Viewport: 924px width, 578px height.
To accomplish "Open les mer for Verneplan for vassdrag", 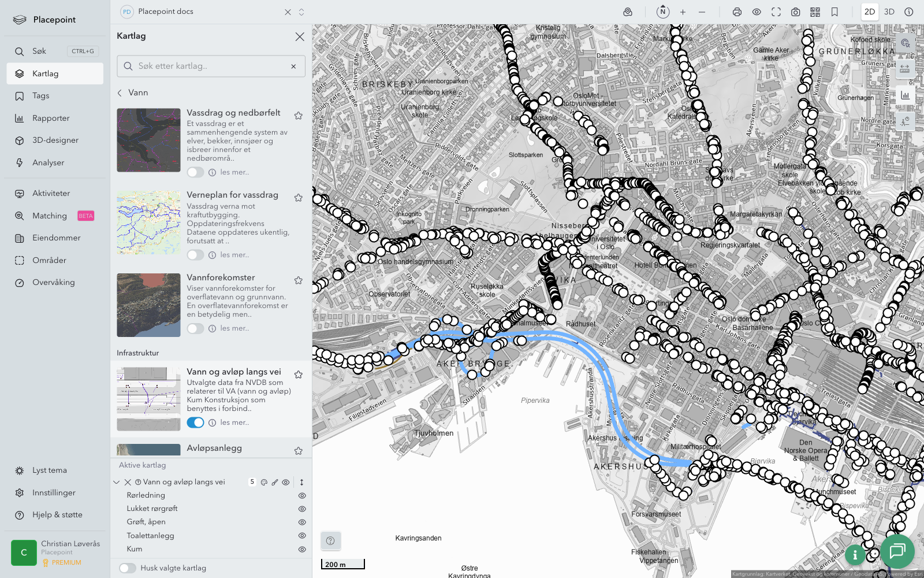I will point(234,255).
